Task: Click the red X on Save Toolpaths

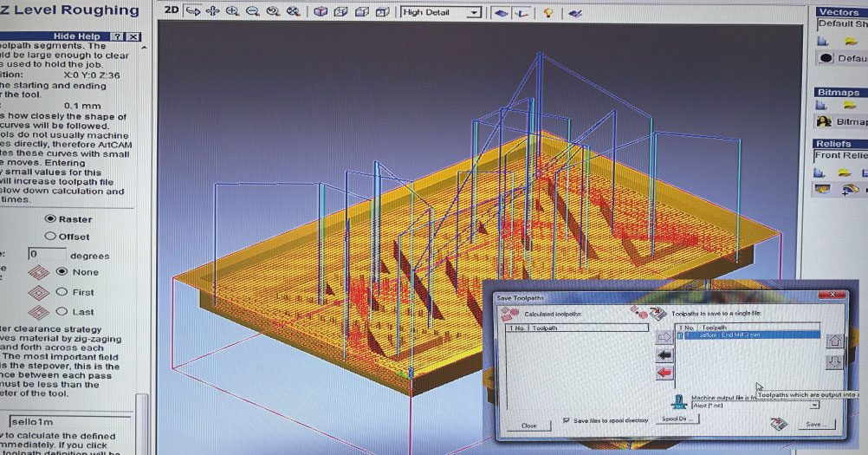Action: point(832,295)
